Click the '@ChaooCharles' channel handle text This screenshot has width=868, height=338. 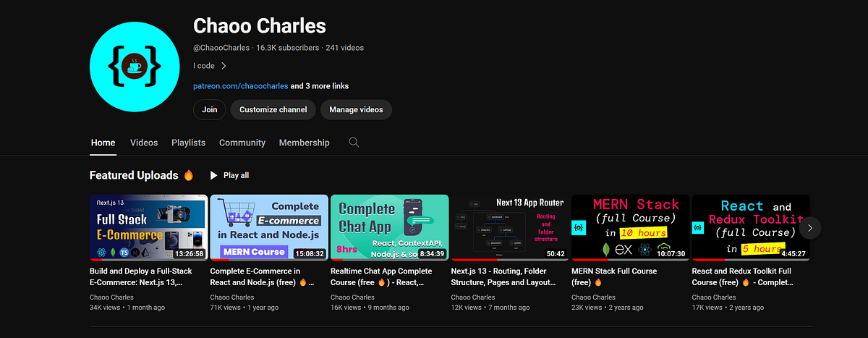[x=220, y=48]
